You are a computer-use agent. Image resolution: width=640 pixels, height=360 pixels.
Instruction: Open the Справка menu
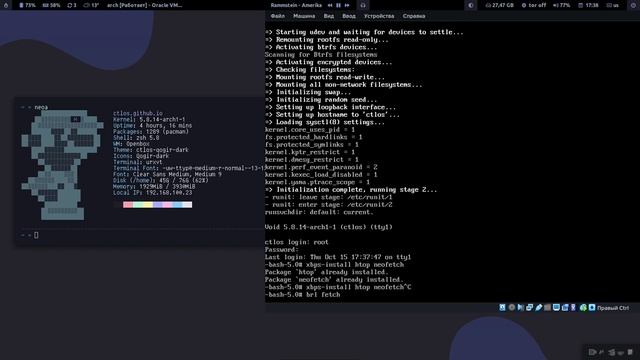414,16
